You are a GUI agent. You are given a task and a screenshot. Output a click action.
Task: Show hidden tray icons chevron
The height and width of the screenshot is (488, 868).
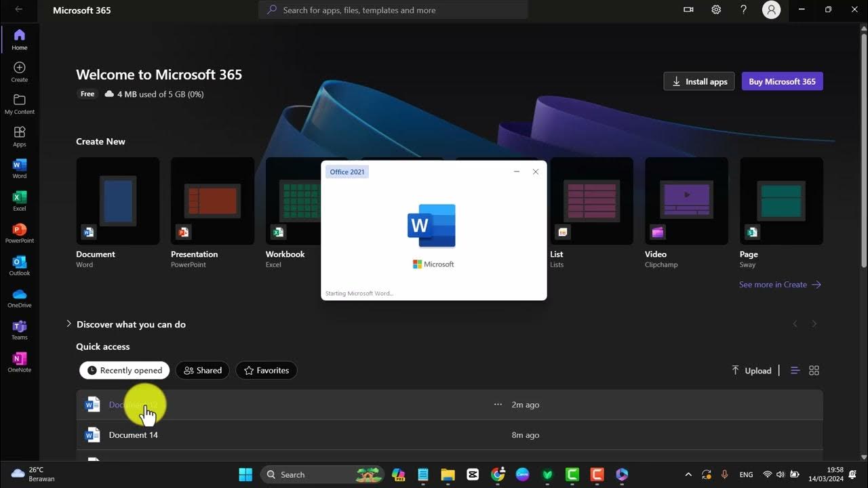(x=688, y=474)
